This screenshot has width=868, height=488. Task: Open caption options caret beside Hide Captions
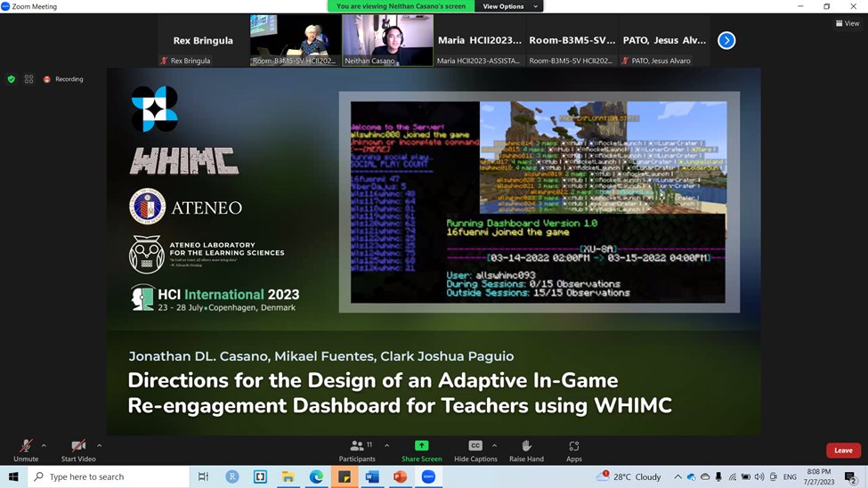494,445
